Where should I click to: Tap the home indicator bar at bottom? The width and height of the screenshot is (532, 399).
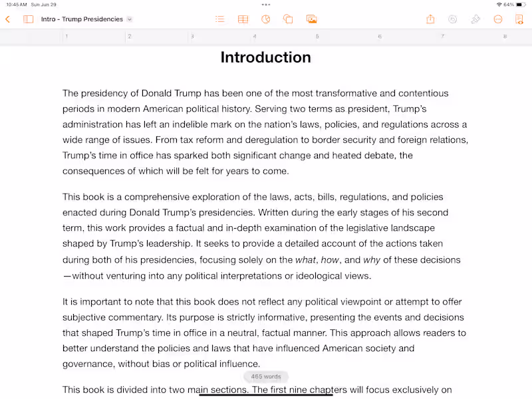point(265,395)
